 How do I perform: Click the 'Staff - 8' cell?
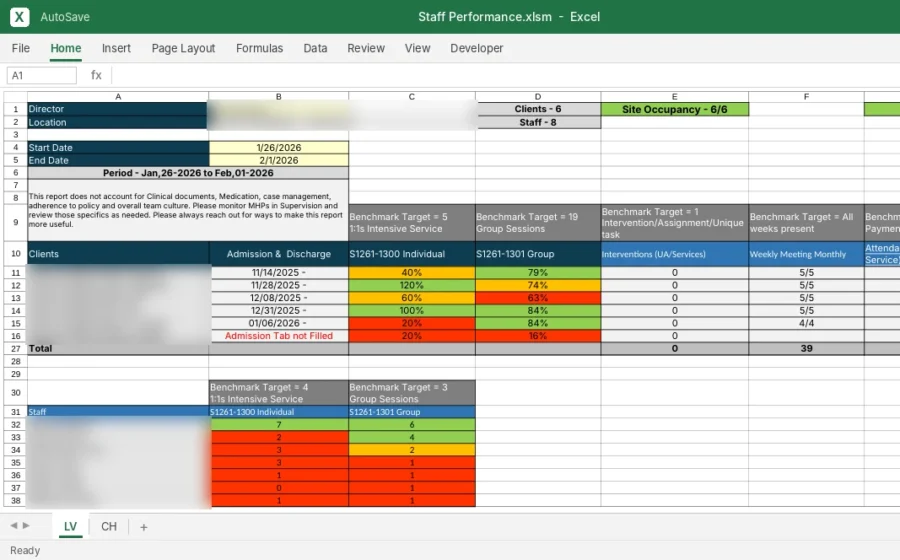[538, 122]
